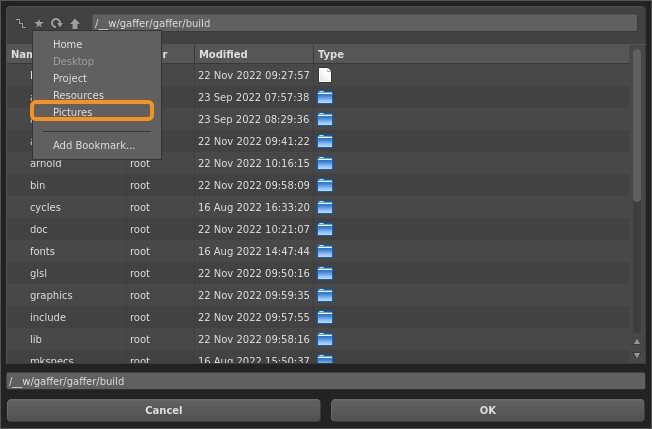Click the folder icon dated 23 Sep 2022 08:29:36
Image resolution: width=652 pixels, height=429 pixels.
pyautogui.click(x=325, y=119)
